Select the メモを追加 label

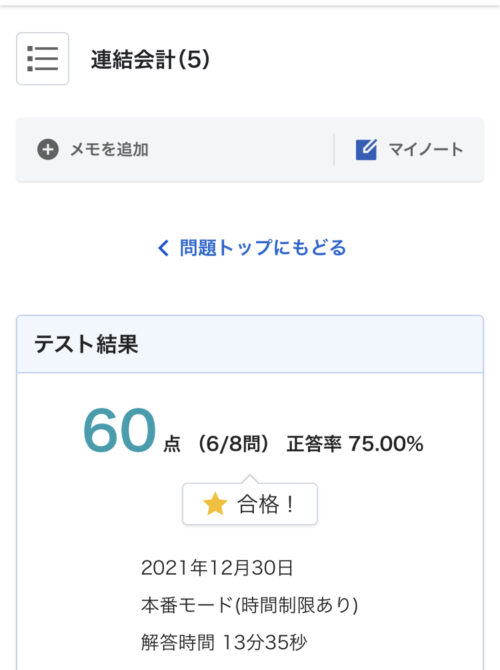tap(109, 150)
